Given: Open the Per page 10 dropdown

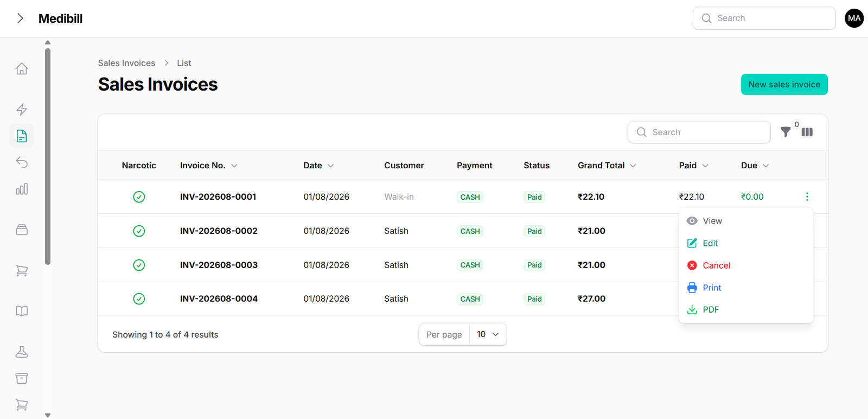Looking at the screenshot, I should click(x=488, y=334).
